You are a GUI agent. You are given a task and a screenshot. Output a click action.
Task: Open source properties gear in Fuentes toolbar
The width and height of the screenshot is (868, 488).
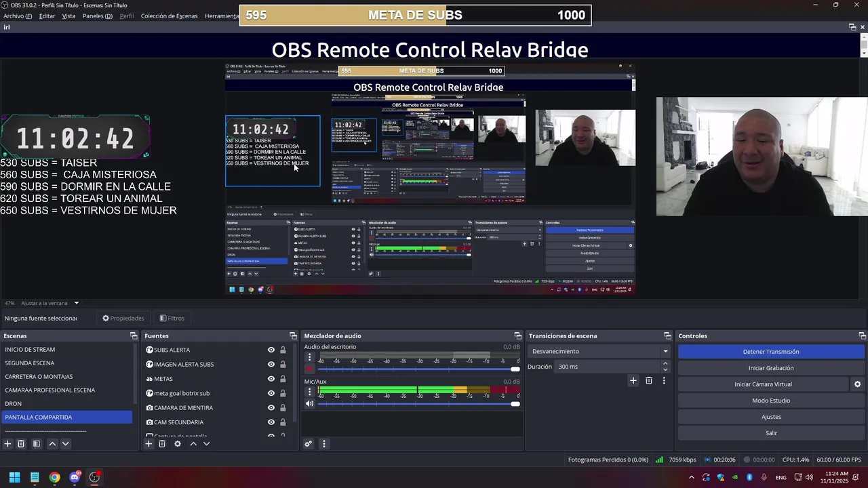(x=178, y=444)
